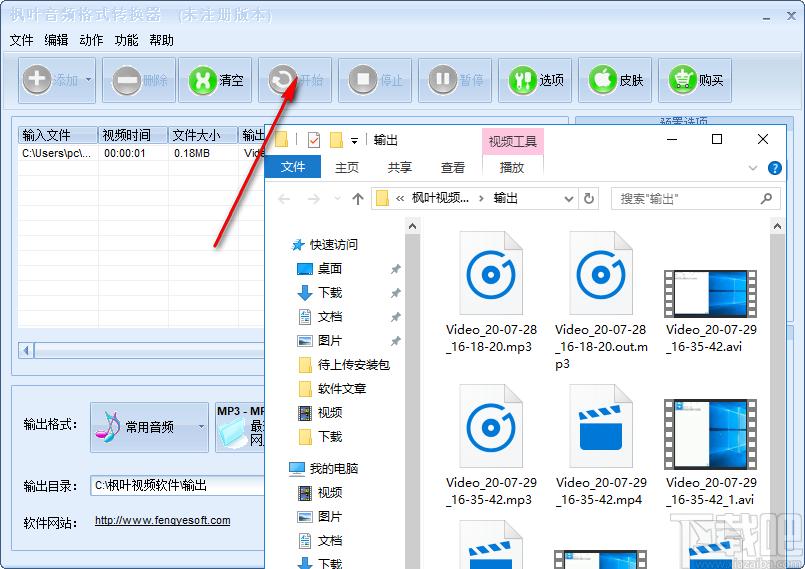Switch to the 主页 ribbon tab
Image resolution: width=805 pixels, height=569 pixels.
coord(347,167)
